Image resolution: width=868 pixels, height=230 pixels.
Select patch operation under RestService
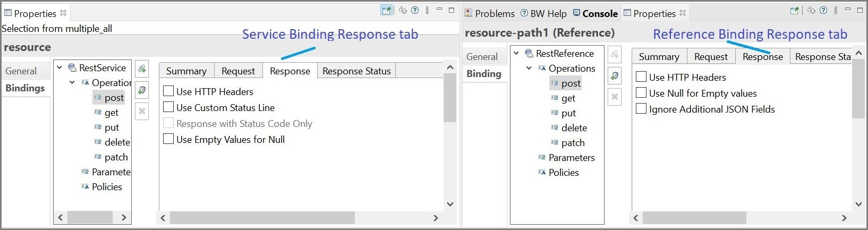[x=111, y=157]
